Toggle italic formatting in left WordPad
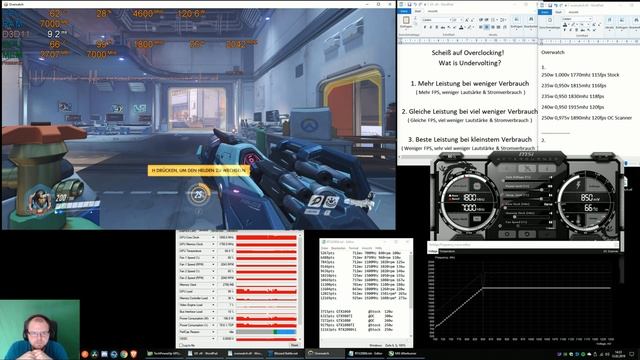The height and width of the screenshot is (360, 640). point(431,27)
